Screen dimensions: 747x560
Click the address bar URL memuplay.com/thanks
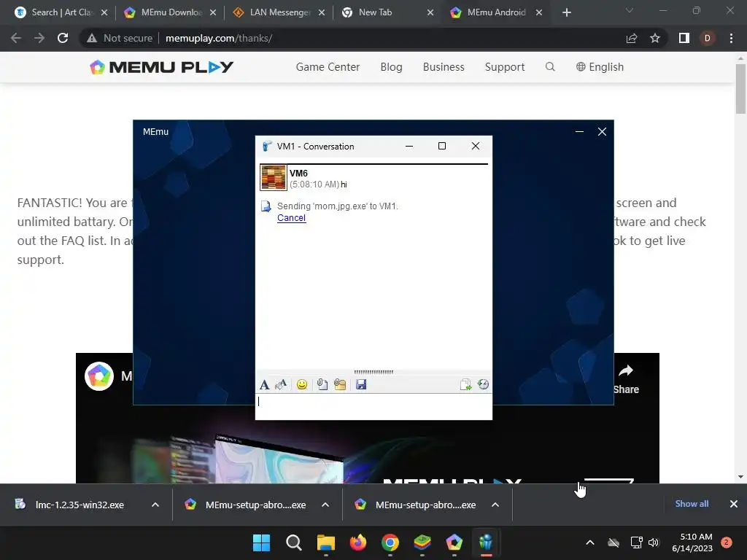(219, 38)
